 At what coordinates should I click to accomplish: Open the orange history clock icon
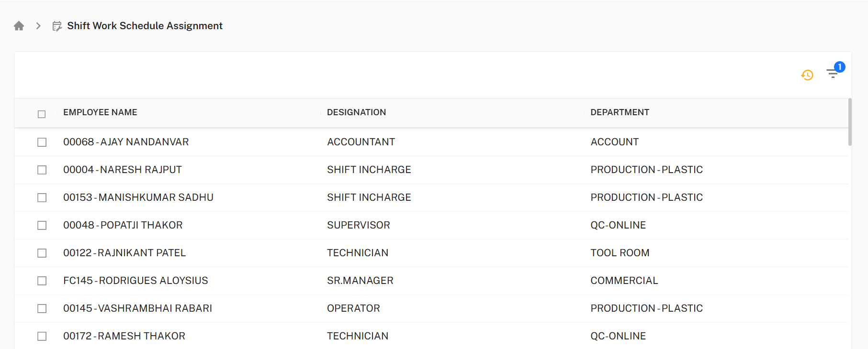click(x=807, y=75)
